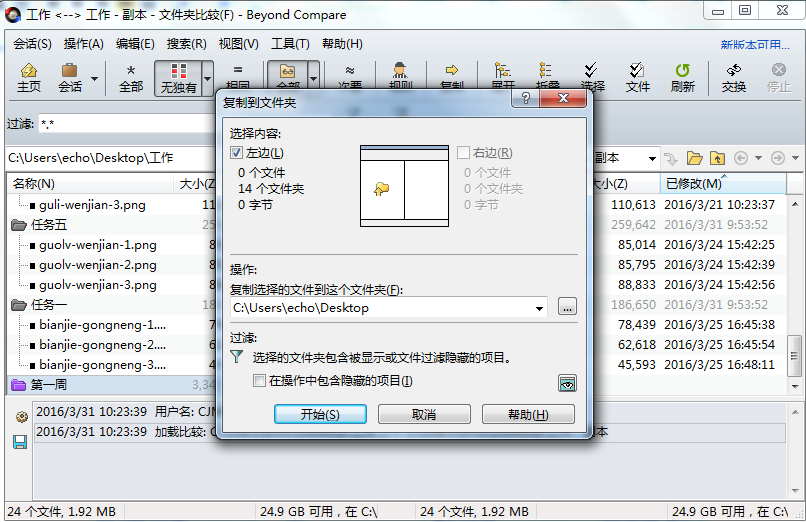
Task: Open the 帮助(H) menu
Action: (342, 44)
